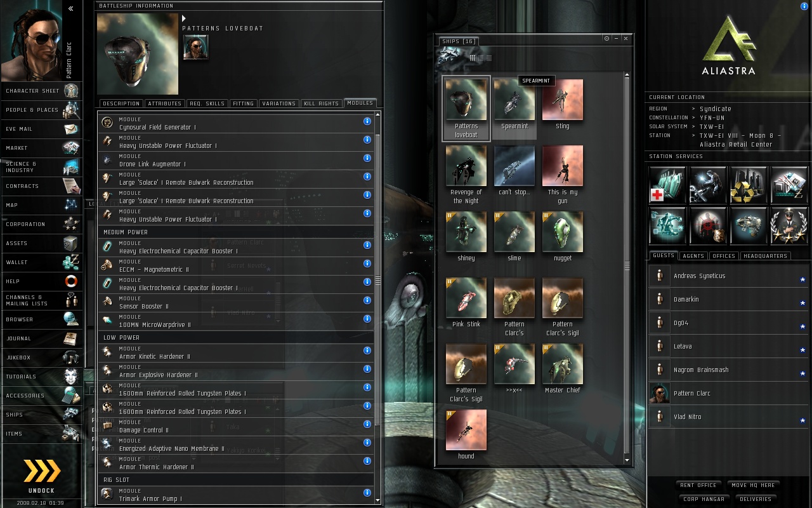The image size is (812, 508).
Task: Open the repair shop welder station service
Action: (708, 185)
